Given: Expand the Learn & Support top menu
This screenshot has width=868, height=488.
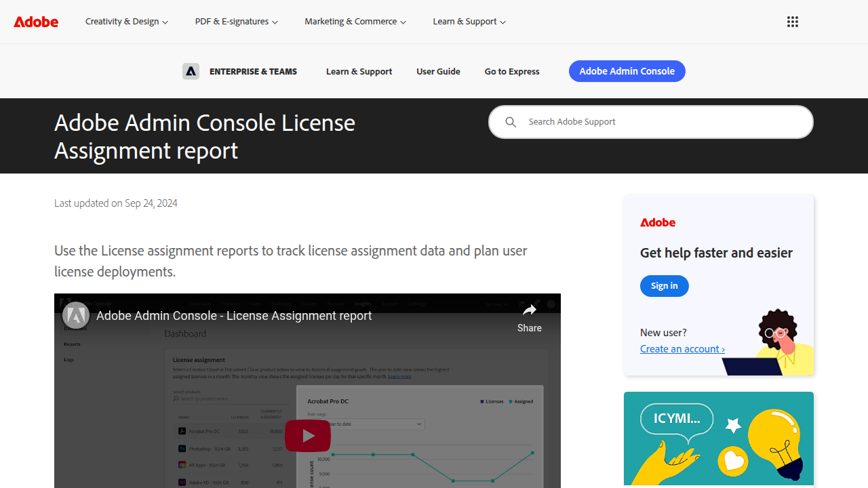Looking at the screenshot, I should (469, 22).
